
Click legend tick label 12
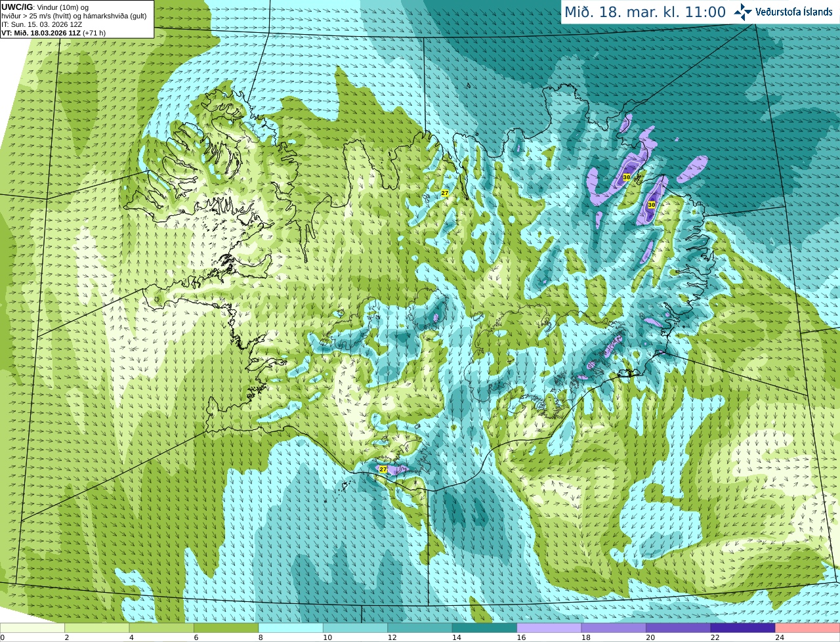[x=392, y=637]
